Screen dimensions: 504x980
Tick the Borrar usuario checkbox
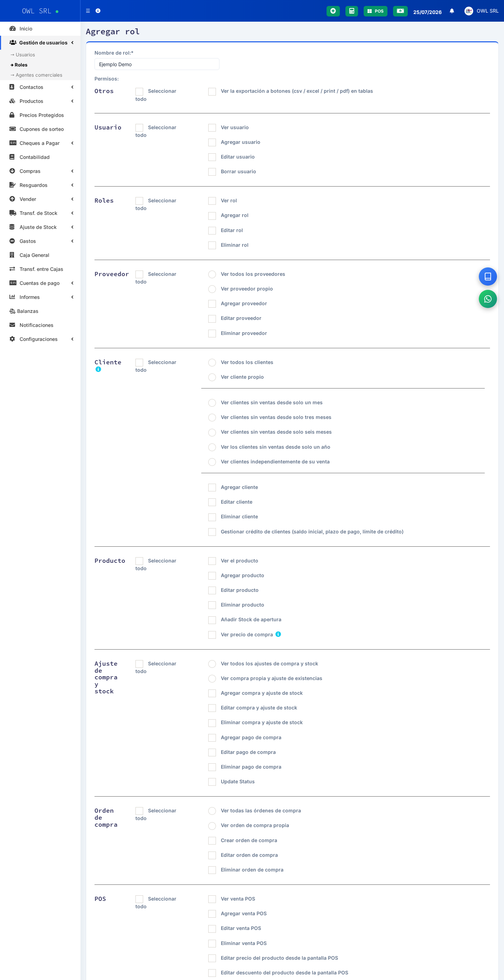pos(212,172)
